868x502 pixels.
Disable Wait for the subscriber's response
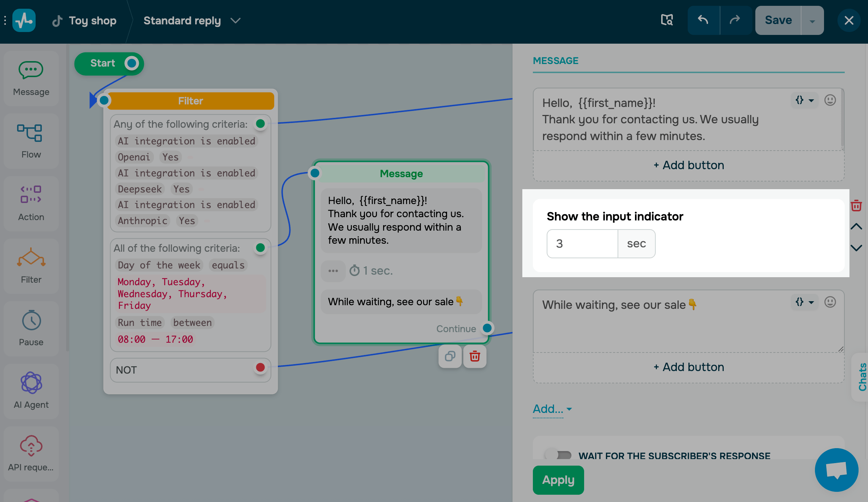coord(559,455)
